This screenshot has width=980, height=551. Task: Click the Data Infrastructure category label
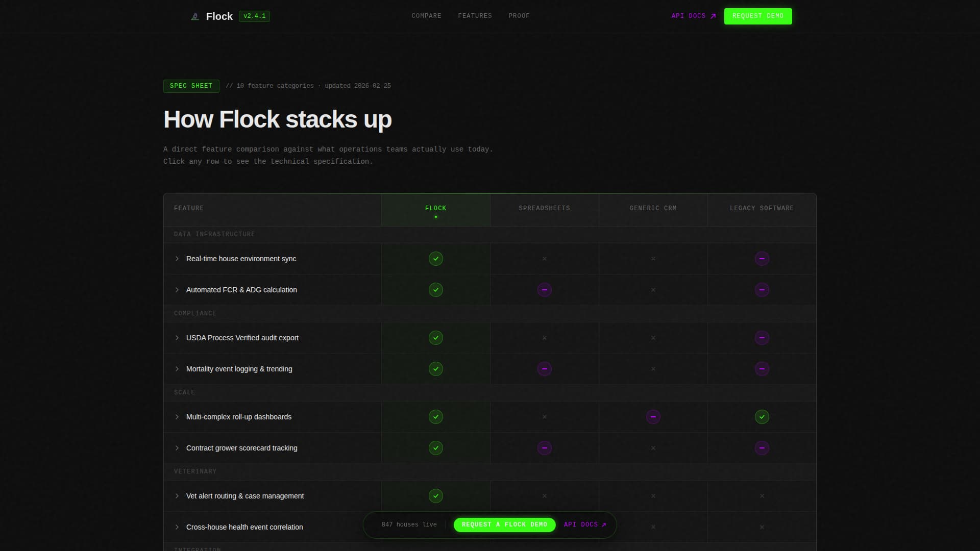[x=214, y=234]
